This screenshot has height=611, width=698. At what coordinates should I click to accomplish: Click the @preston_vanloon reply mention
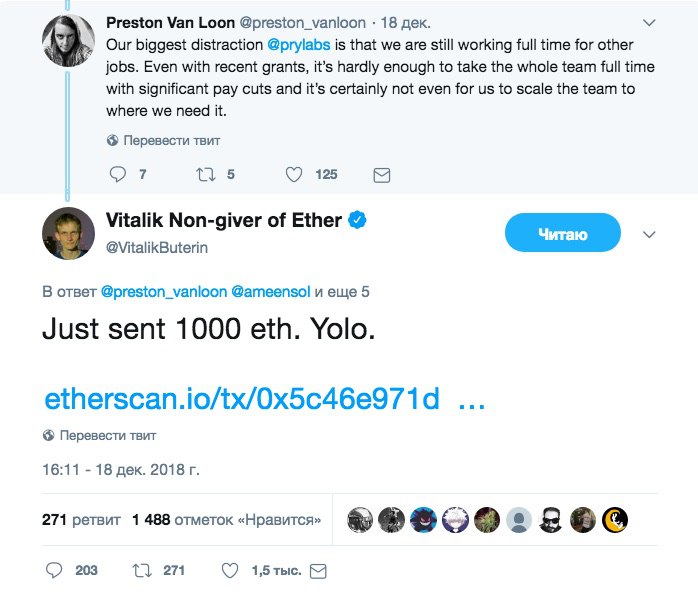164,292
